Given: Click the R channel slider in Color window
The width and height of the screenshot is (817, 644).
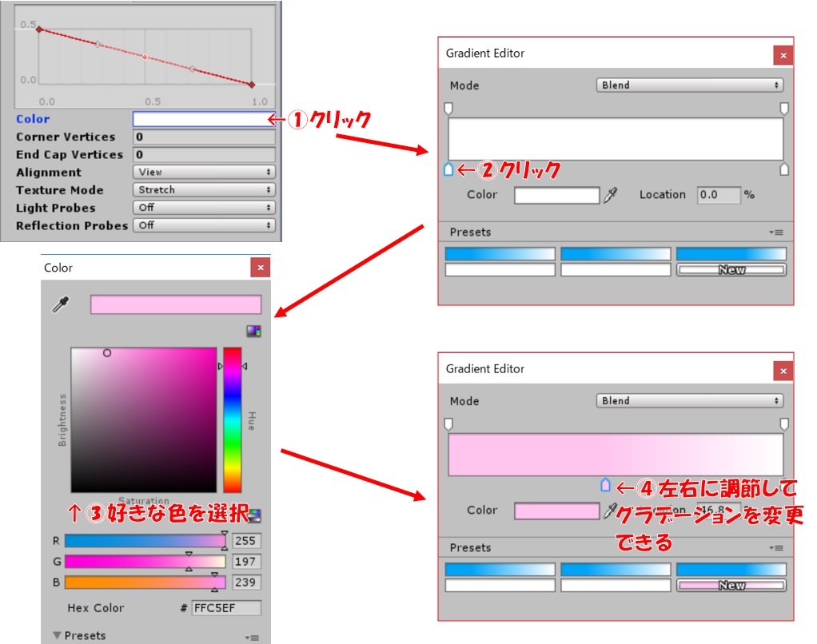Looking at the screenshot, I should coord(145,541).
